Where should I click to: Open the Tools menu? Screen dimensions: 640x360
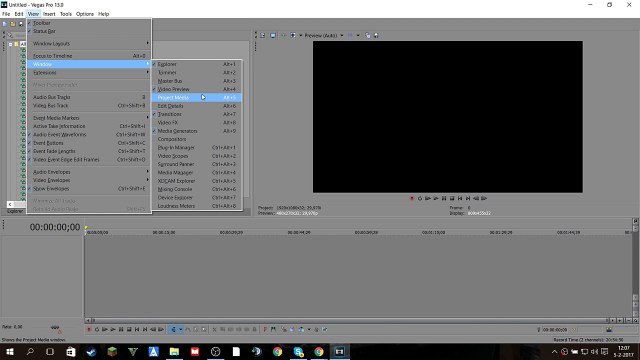(66, 14)
